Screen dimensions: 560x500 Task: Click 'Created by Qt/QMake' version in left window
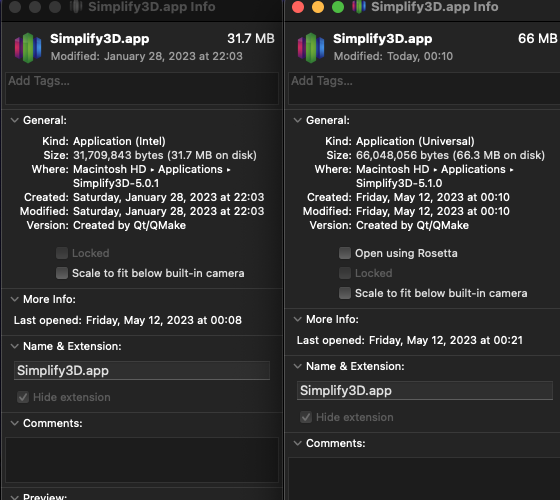pos(129,225)
